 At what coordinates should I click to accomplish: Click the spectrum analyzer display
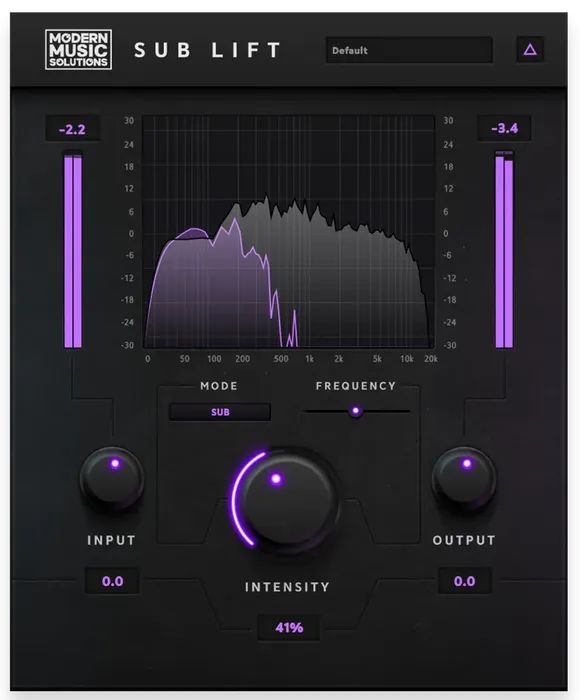coord(288,232)
